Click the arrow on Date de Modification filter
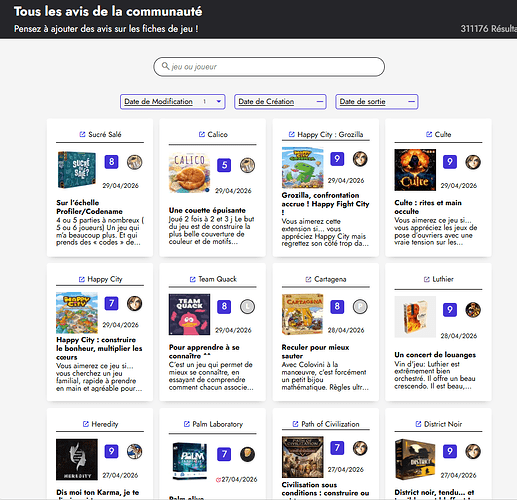Viewport: 517px width, 500px height. 219,101
